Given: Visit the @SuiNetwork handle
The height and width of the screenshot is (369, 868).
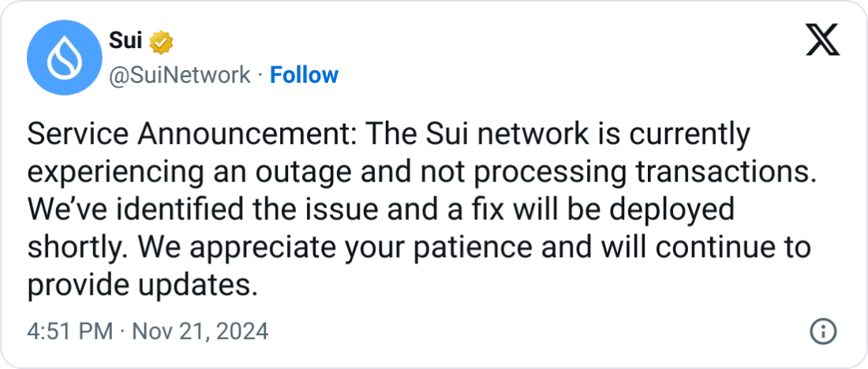Looking at the screenshot, I should click(x=180, y=75).
